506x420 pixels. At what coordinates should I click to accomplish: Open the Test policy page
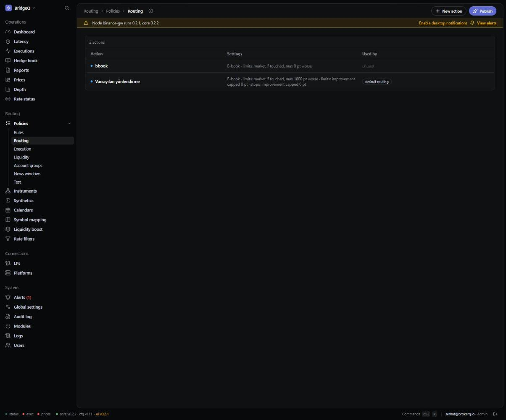click(17, 182)
